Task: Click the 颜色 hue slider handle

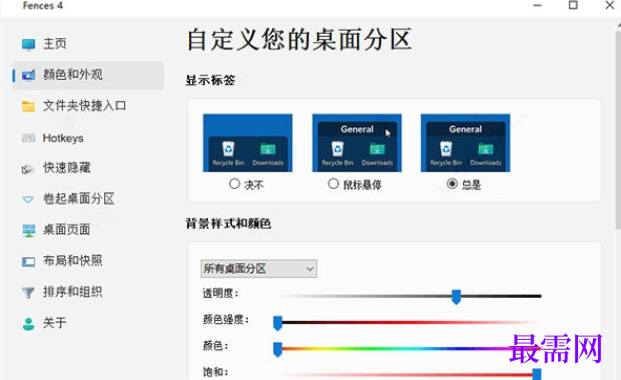Action: 278,349
